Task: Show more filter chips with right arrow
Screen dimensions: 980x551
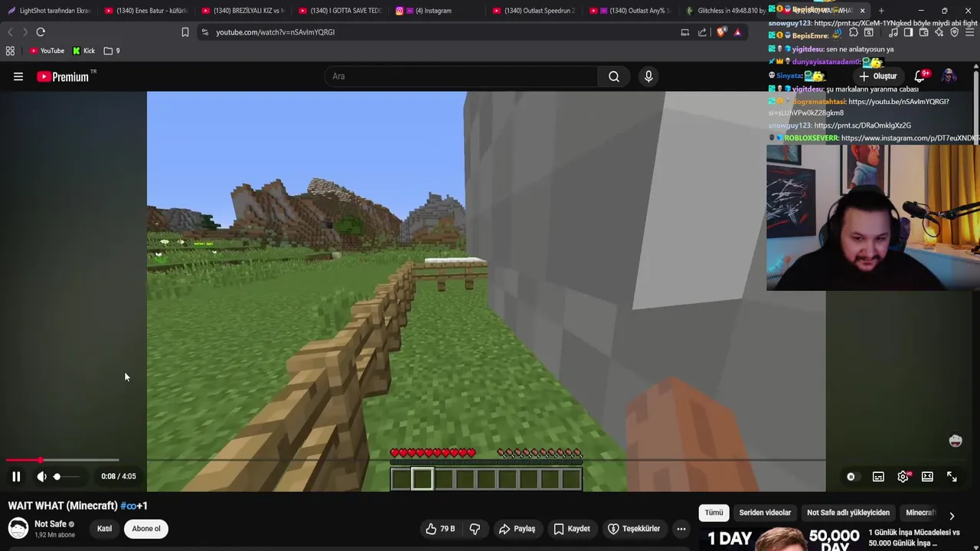Action: [952, 516]
